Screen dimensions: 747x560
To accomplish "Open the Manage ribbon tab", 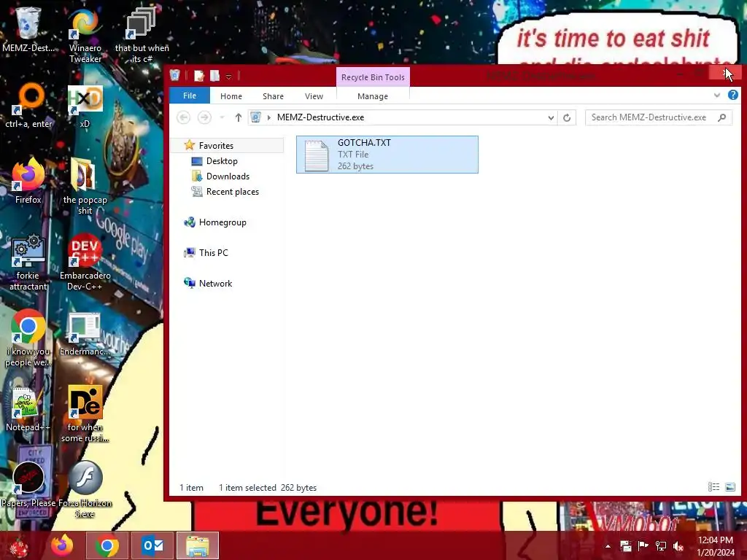I will point(373,96).
